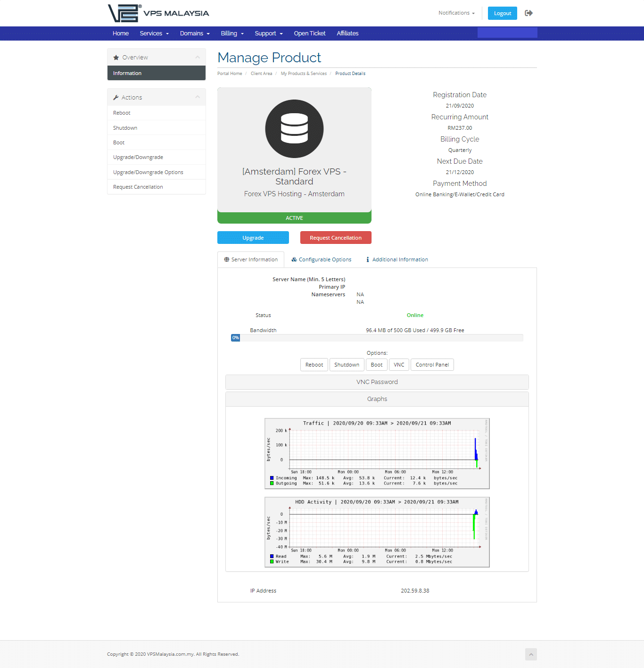
Task: Select Upgrade/Downgrade Options in the Actions sidebar
Action: (x=148, y=172)
